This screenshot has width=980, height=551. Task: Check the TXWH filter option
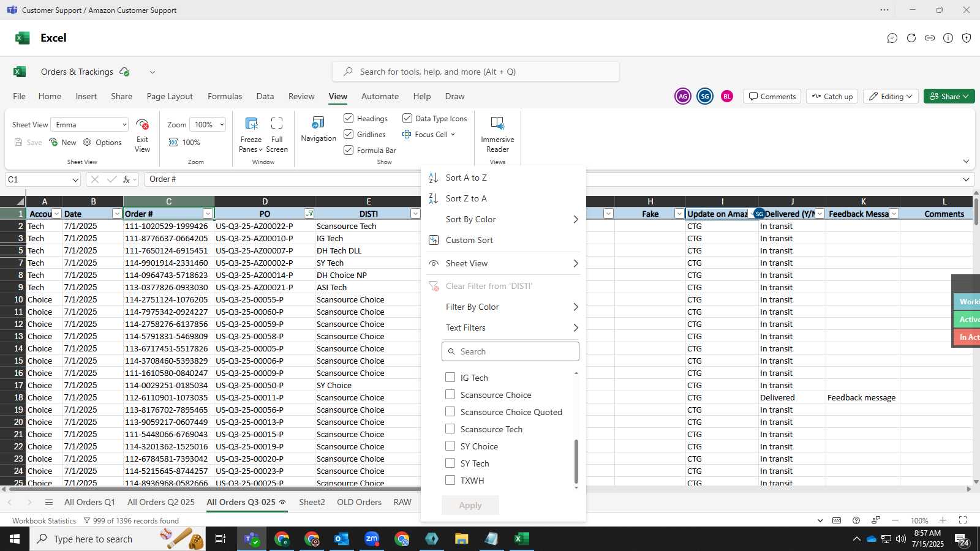[x=450, y=480]
